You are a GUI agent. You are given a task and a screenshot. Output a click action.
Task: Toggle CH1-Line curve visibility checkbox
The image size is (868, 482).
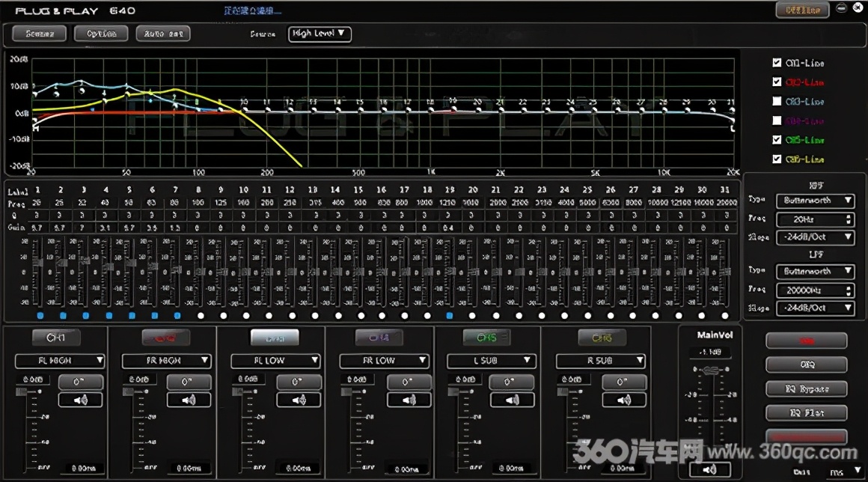[x=777, y=63]
